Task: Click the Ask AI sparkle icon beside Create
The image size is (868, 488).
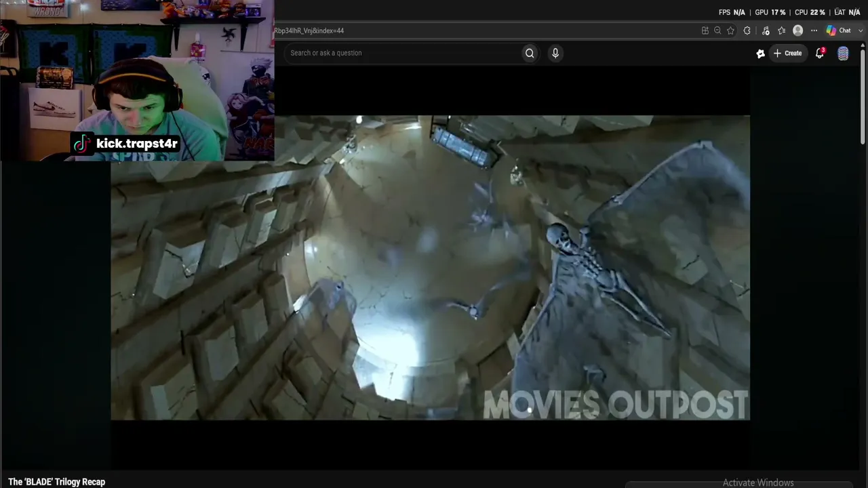Action: (x=761, y=54)
